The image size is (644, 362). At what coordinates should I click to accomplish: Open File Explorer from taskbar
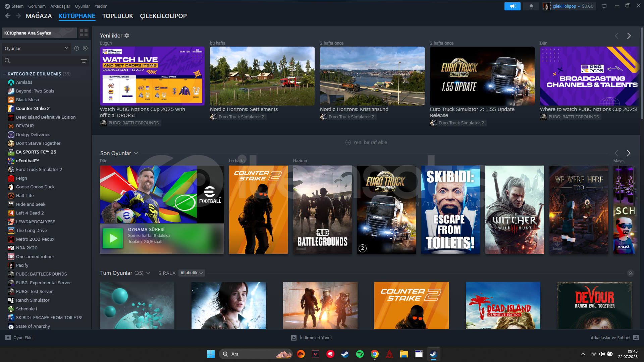[x=404, y=354]
